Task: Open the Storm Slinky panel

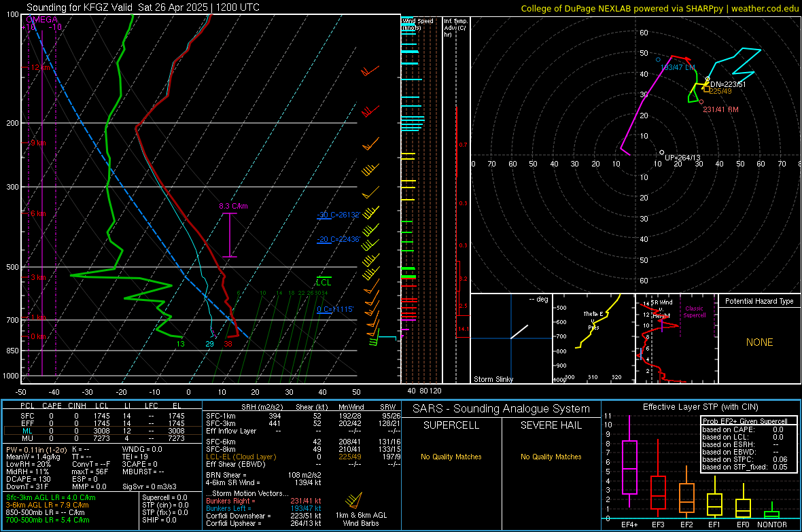Action: 511,338
